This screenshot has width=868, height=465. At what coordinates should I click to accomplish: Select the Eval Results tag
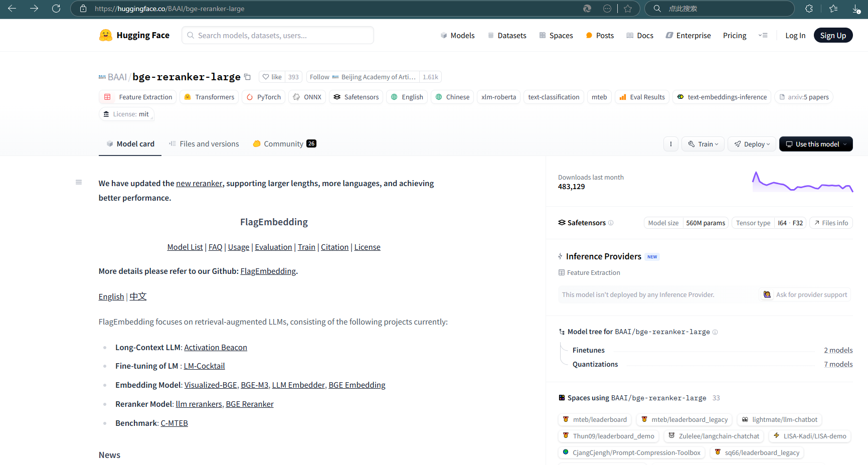[x=642, y=97]
